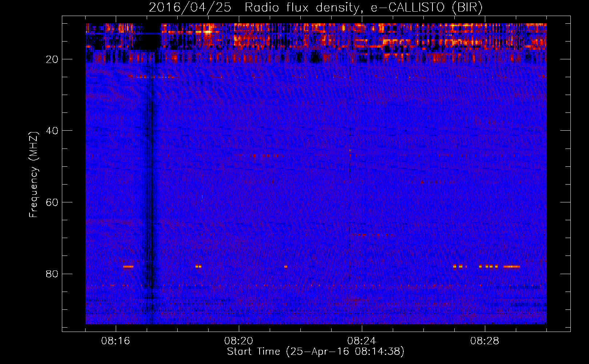589x364 pixels.
Task: Click the plot title '2016/04/25 Radio flux density, e-CALLISTO (BIR)'
Action: 316,7
